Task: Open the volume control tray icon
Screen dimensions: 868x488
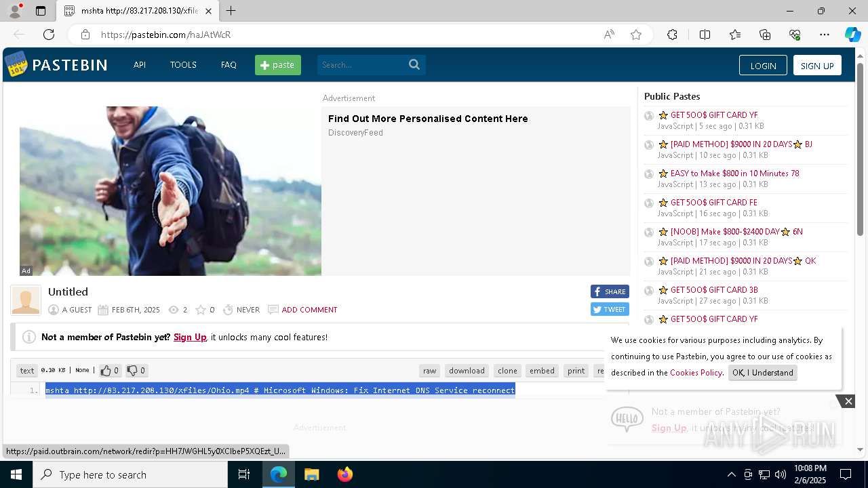Action: pyautogui.click(x=780, y=474)
